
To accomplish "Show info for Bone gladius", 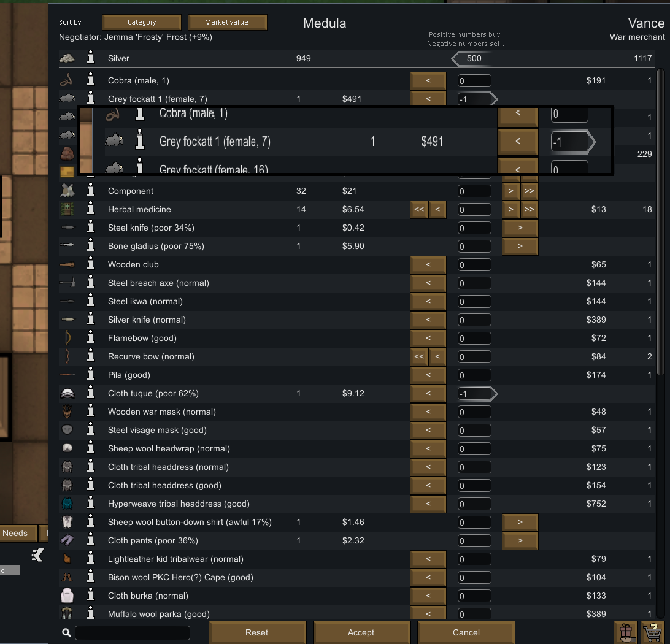I will click(x=91, y=245).
